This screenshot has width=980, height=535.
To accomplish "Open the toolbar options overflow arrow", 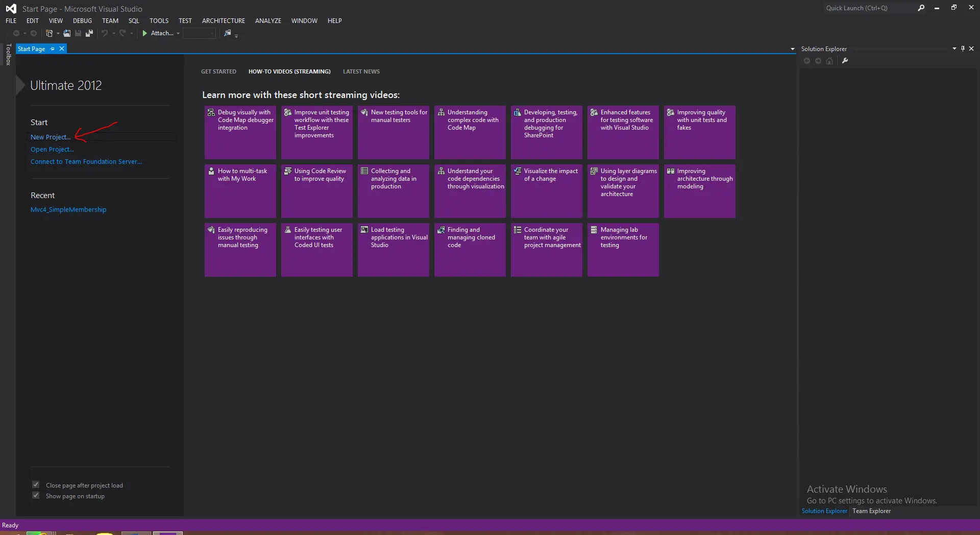I will point(236,35).
